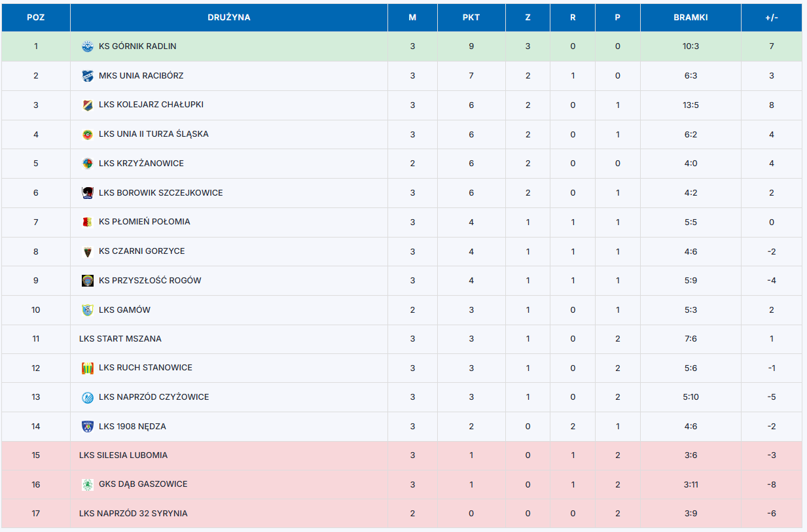Viewport: 807px width, 532px height.
Task: Click the +/- column header
Action: coord(772,18)
